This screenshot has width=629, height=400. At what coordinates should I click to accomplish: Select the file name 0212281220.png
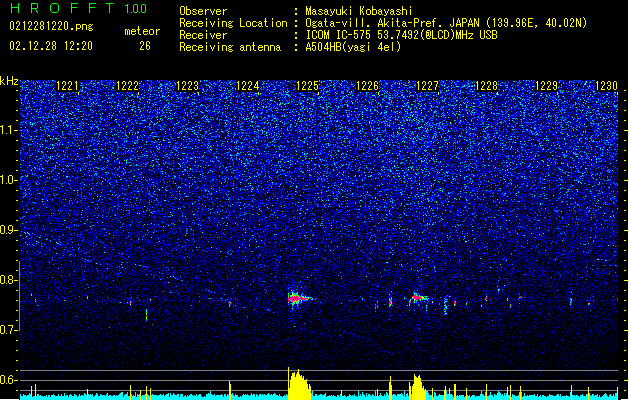pyautogui.click(x=51, y=26)
